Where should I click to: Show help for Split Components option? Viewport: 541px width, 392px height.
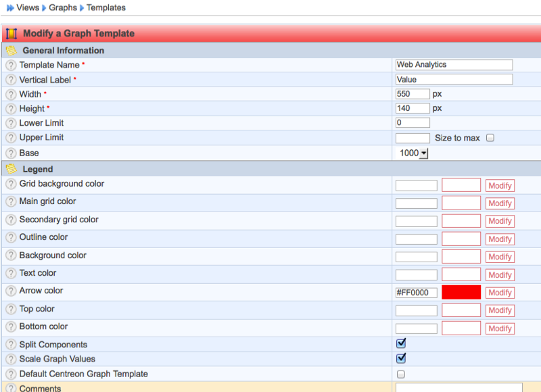11,345
